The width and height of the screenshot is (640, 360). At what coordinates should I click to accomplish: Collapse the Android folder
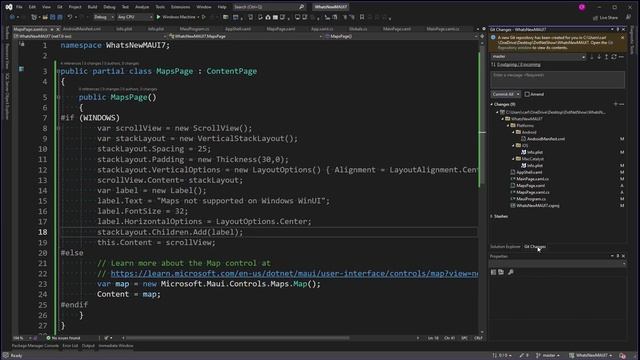click(x=513, y=132)
